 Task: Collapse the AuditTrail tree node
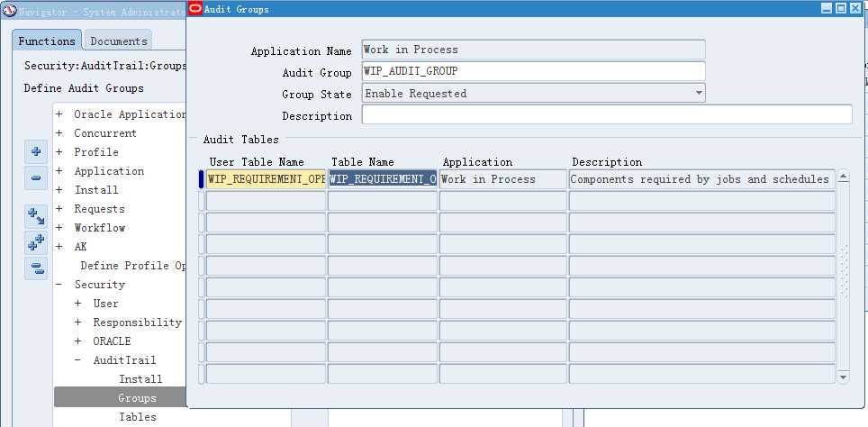tap(78, 360)
